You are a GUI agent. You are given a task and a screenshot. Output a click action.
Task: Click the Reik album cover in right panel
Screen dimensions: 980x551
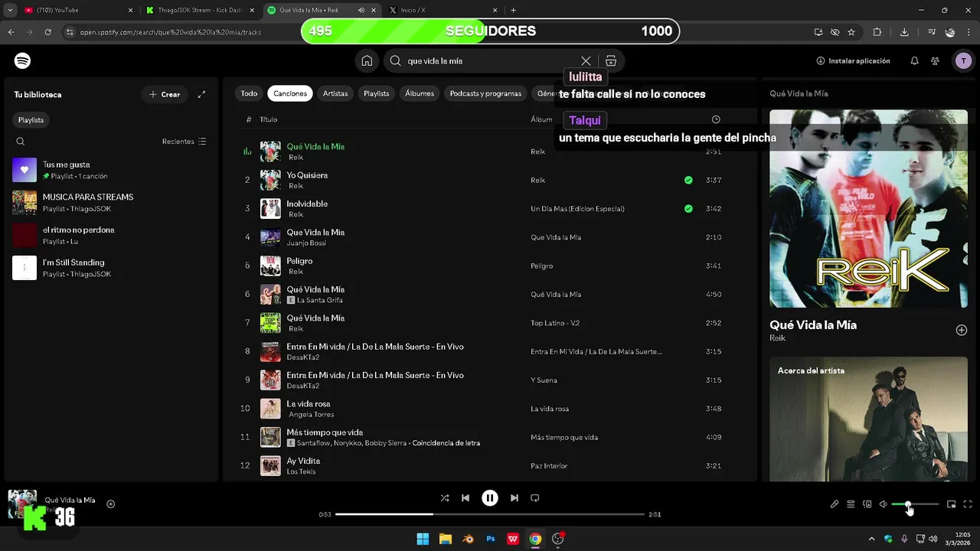pyautogui.click(x=868, y=208)
